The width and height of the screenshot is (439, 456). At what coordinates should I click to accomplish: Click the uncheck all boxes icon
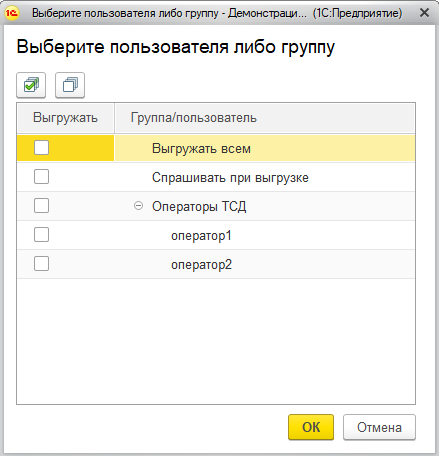70,85
